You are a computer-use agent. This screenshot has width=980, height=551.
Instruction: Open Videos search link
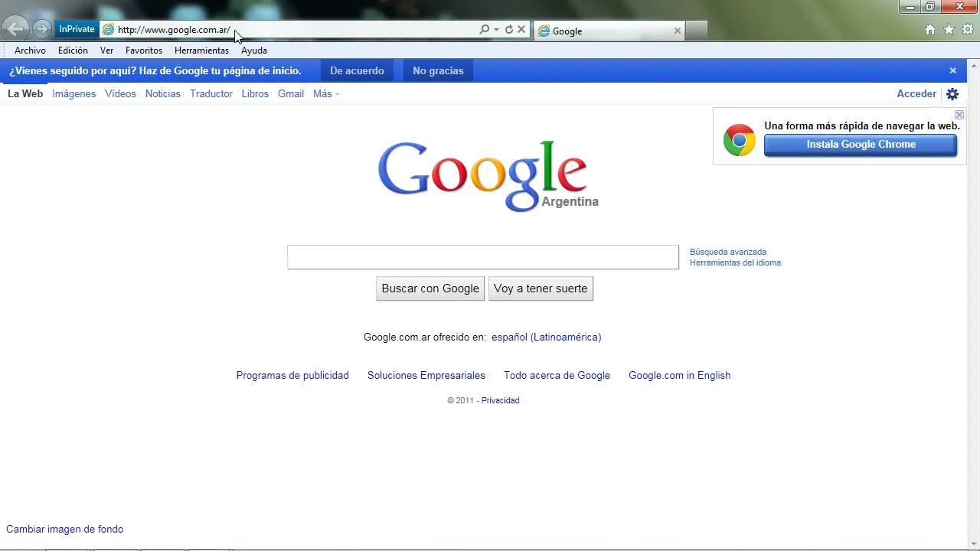point(120,93)
